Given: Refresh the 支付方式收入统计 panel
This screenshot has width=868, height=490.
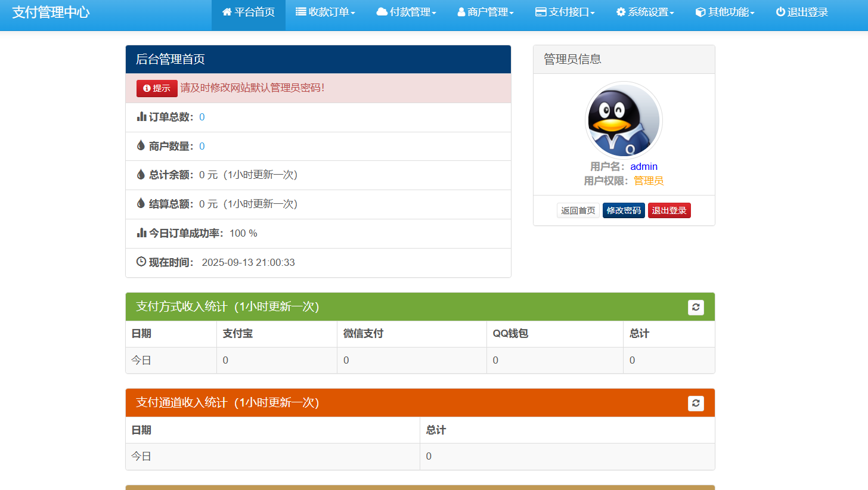Looking at the screenshot, I should (x=696, y=307).
